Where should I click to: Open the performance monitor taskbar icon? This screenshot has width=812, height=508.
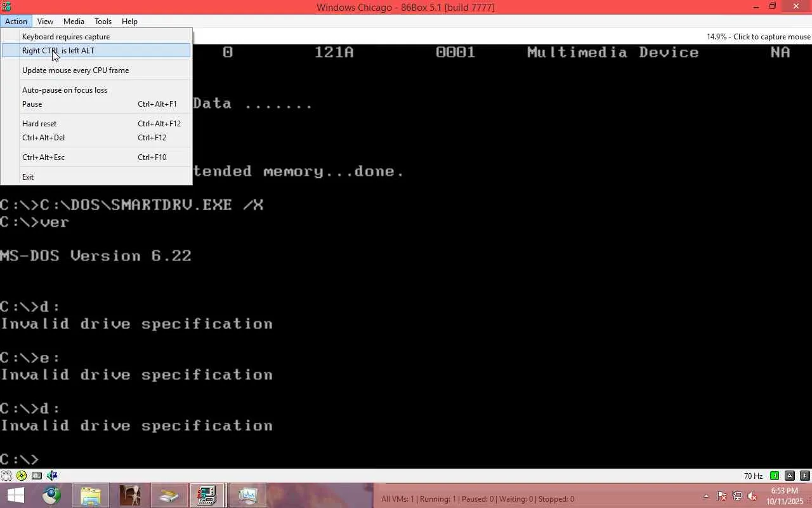point(247,495)
